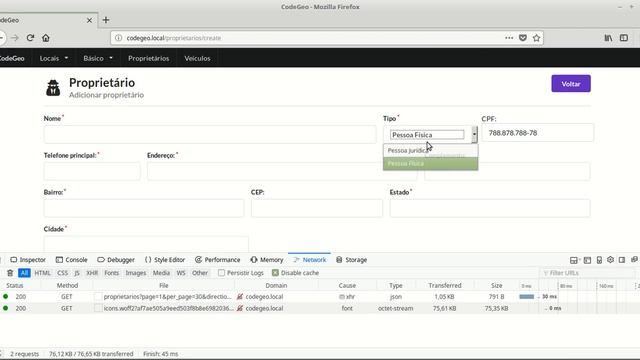The width and height of the screenshot is (640, 360).
Task: Open the Library icon in Firefox toolbar
Action: tap(608, 38)
